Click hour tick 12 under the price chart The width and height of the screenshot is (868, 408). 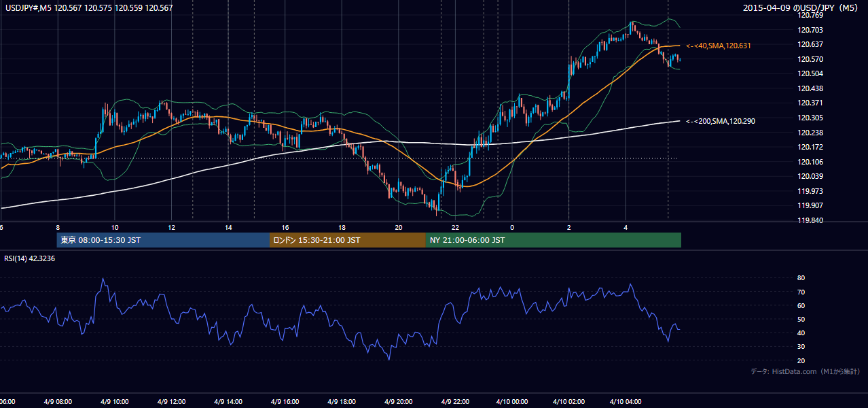171,227
